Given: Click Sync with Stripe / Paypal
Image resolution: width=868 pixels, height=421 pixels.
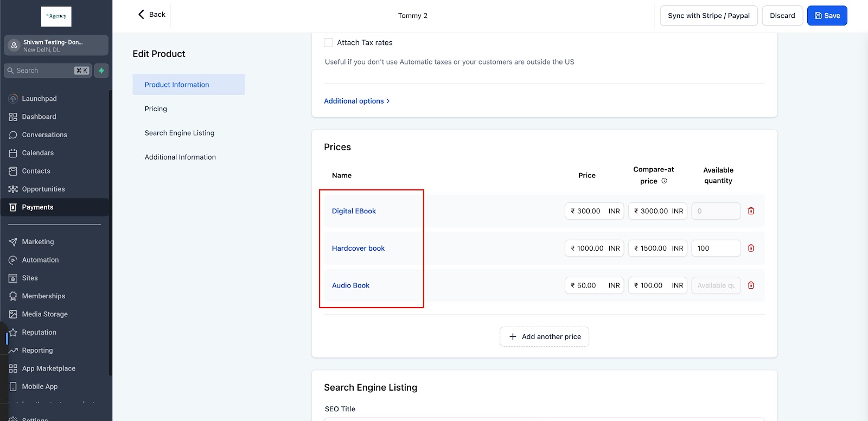Looking at the screenshot, I should click(709, 16).
